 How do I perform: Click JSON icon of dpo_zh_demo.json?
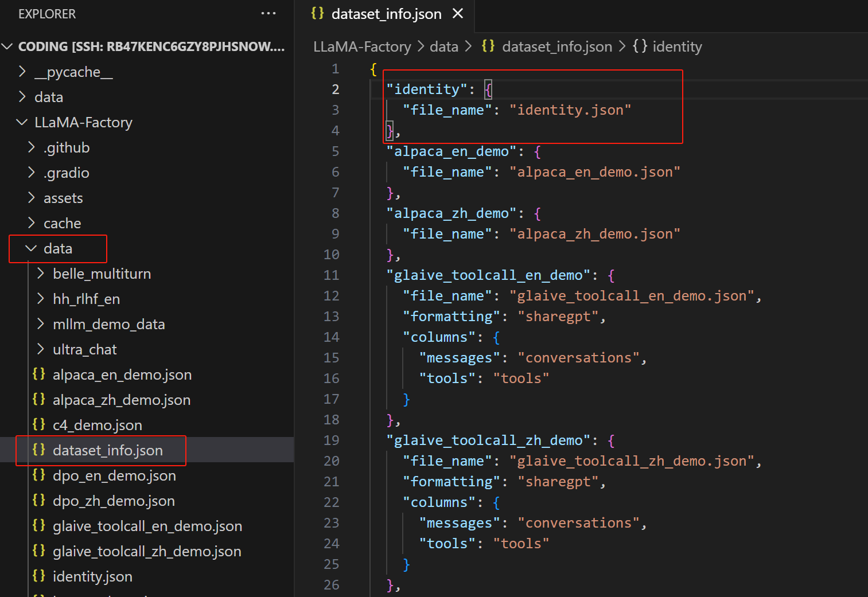coord(39,500)
